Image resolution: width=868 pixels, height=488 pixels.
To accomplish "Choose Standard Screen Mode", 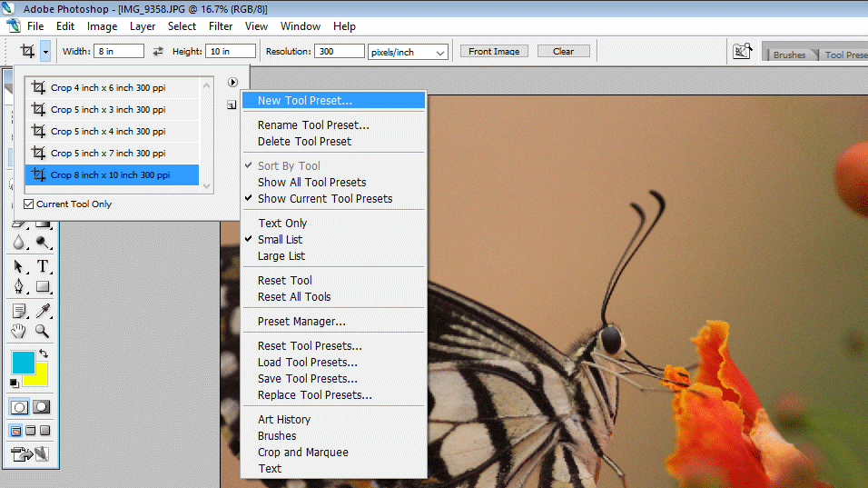I will (16, 431).
